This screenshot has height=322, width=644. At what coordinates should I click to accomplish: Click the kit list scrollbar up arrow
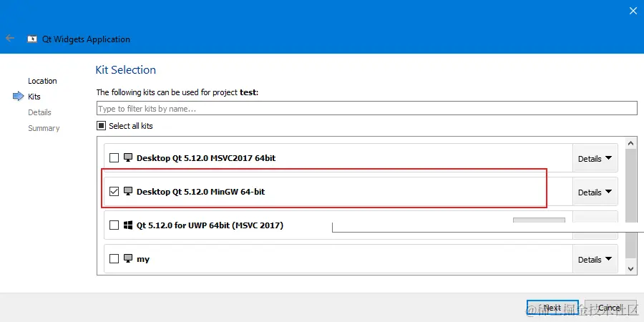click(631, 143)
